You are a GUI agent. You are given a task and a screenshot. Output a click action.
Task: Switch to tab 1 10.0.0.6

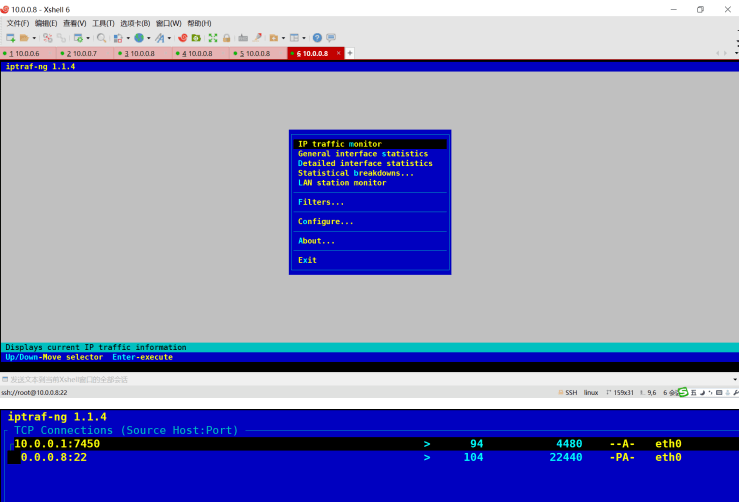click(28, 53)
